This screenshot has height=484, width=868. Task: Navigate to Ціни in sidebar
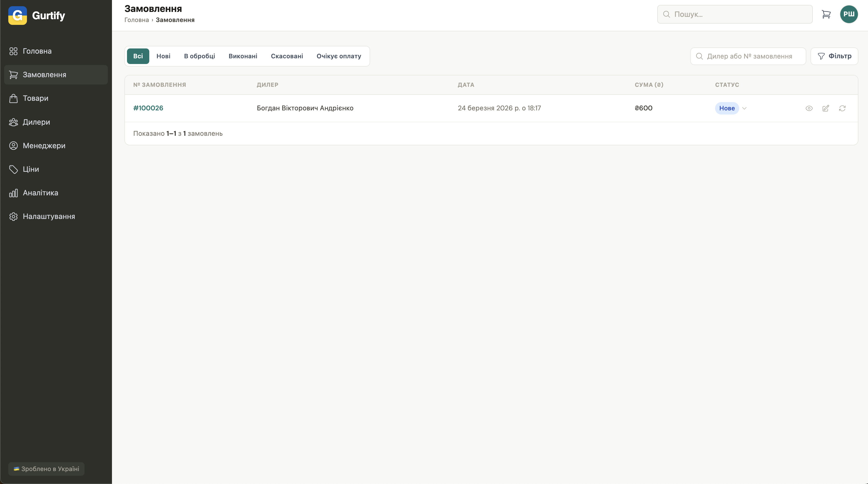31,169
